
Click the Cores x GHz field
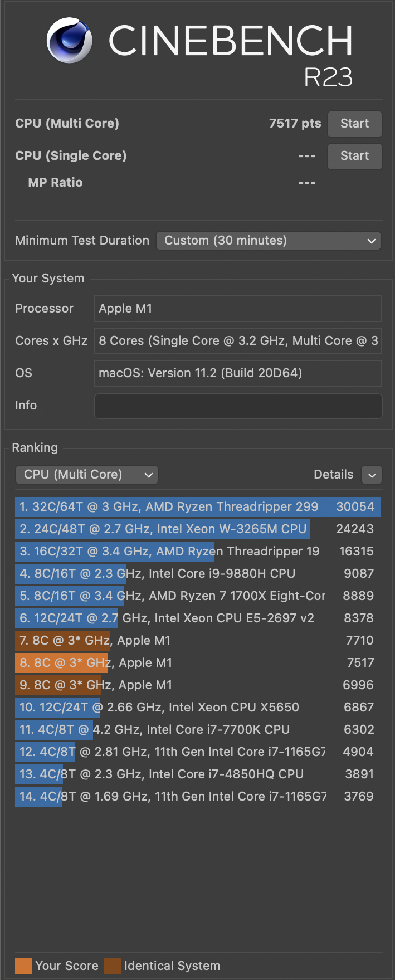click(238, 341)
